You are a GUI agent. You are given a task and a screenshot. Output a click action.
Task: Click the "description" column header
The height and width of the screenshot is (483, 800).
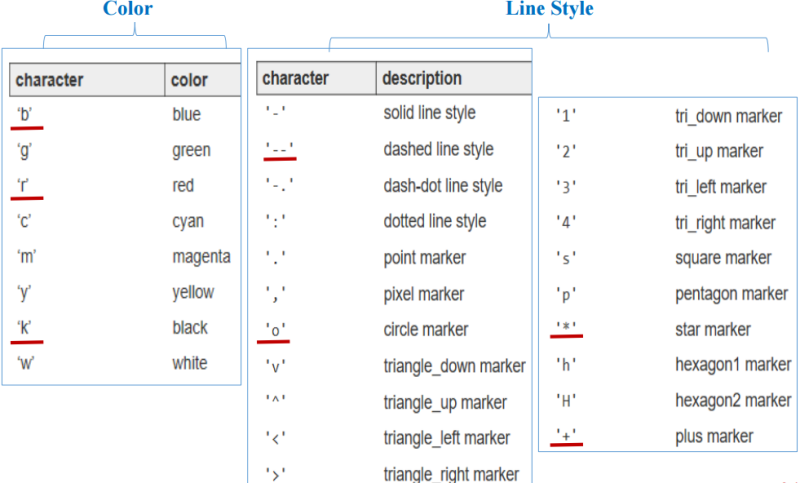click(422, 78)
